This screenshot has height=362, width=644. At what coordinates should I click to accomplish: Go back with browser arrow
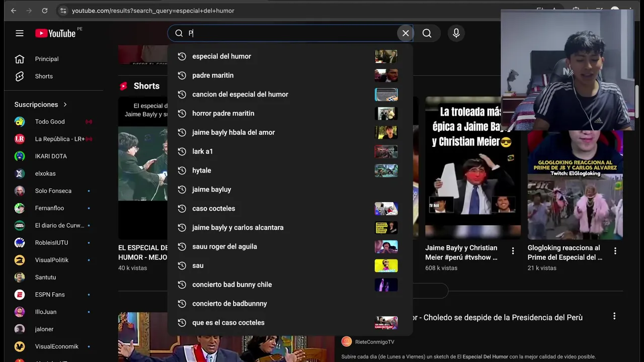pos(14,11)
